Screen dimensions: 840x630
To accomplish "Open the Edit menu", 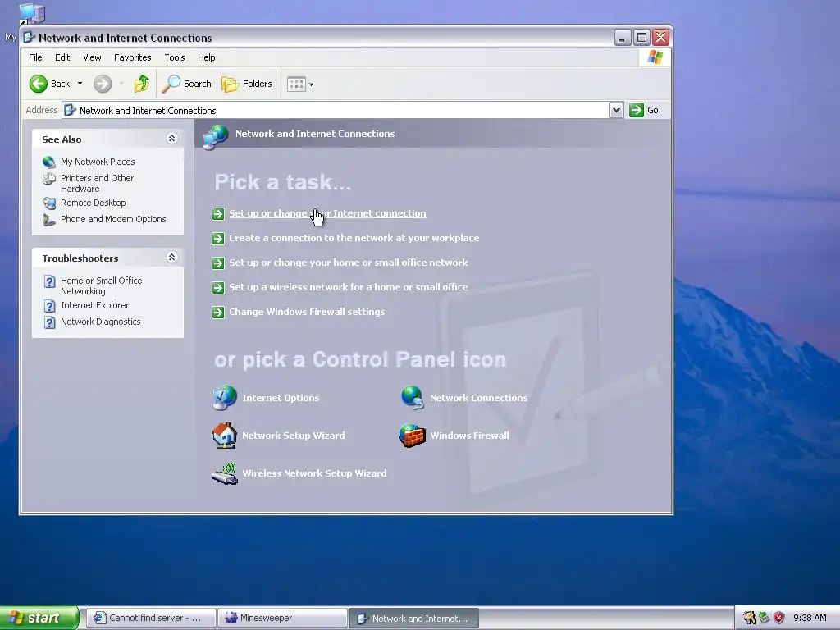I will [x=62, y=57].
